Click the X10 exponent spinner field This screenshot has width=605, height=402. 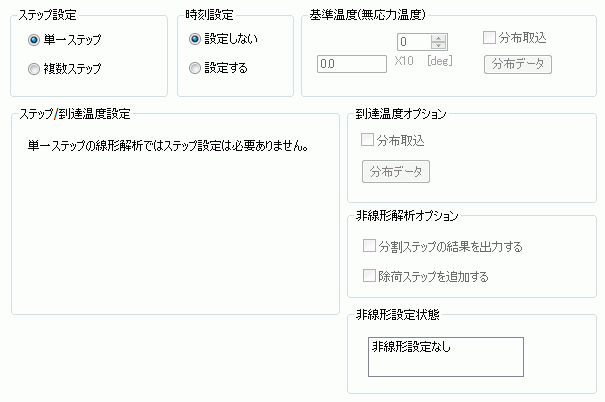pyautogui.click(x=414, y=42)
